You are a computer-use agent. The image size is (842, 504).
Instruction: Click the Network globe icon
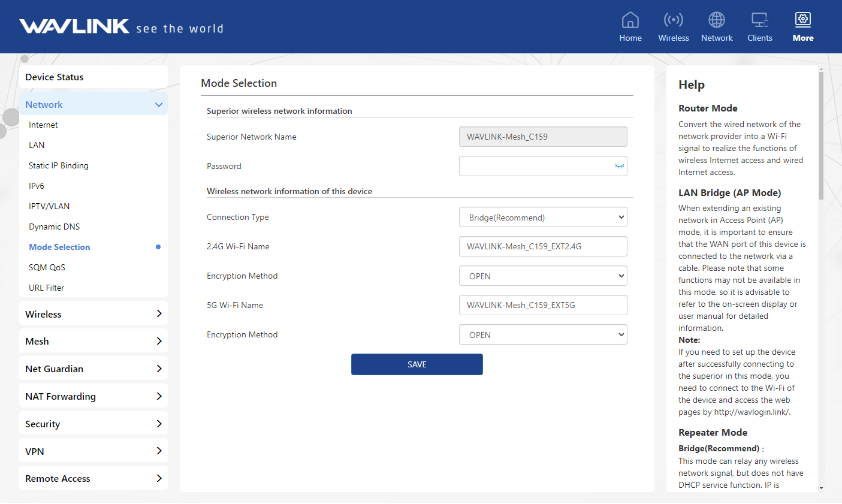[x=716, y=20]
